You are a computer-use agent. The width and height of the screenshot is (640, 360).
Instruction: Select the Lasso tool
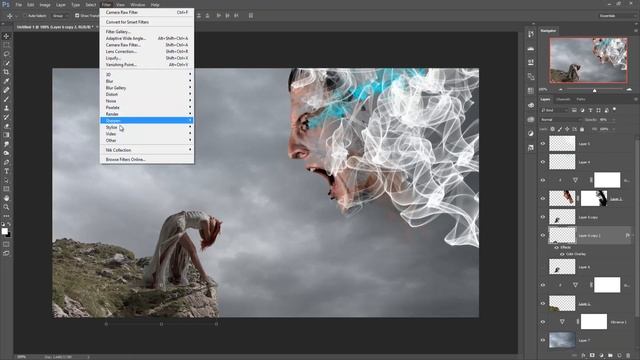click(x=6, y=54)
